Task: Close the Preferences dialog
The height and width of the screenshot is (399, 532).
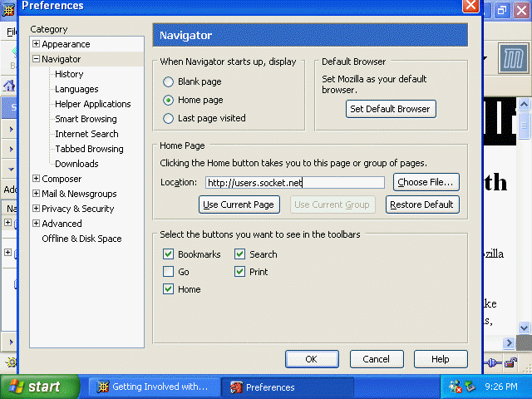Action: click(x=470, y=6)
